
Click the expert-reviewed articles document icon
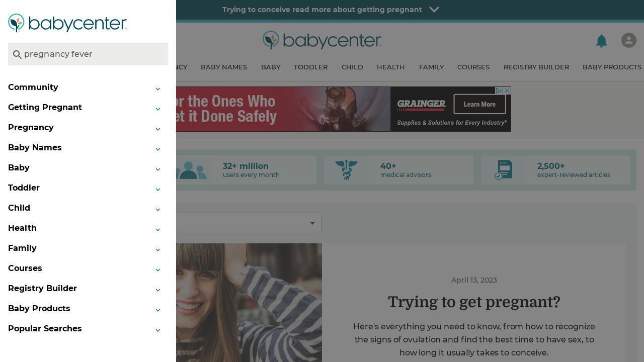(x=503, y=170)
